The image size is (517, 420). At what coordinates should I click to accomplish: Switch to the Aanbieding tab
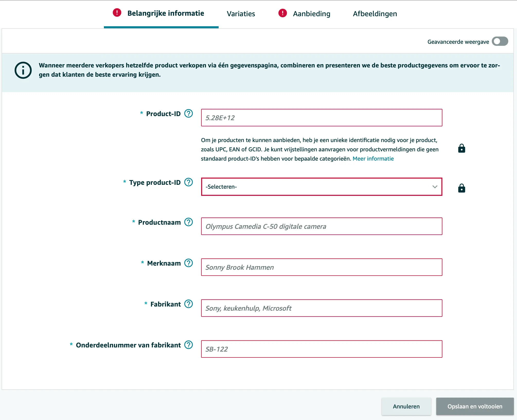click(311, 14)
